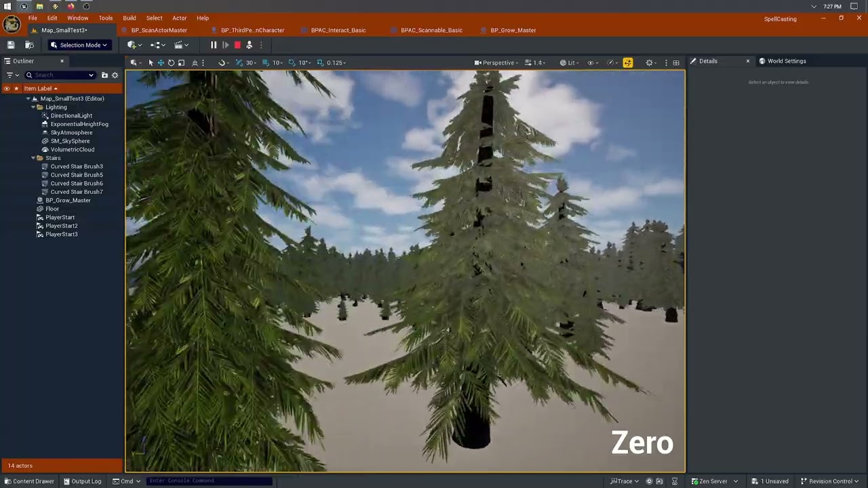The image size is (868, 488).
Task: Open the quick Add Actor dropdown
Action: (x=134, y=45)
